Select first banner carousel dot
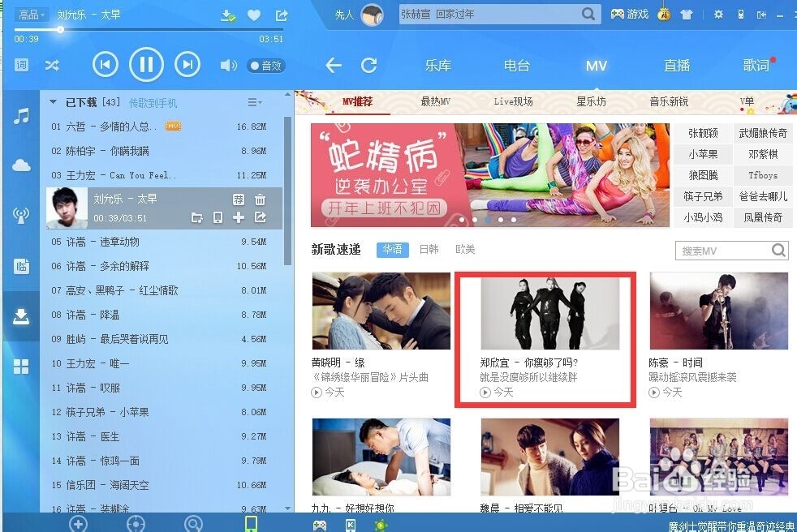The height and width of the screenshot is (532, 797). [x=462, y=220]
